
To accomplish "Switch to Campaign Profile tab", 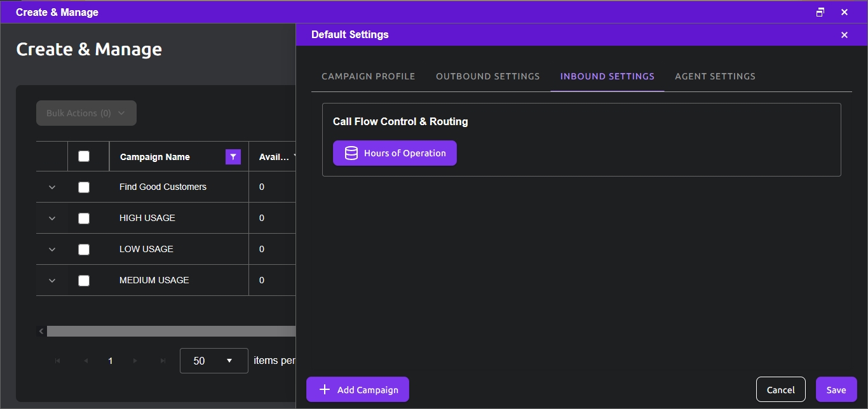I will (x=369, y=76).
